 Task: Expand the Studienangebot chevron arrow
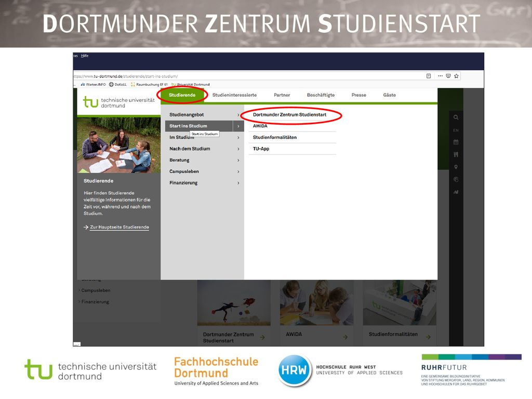point(238,115)
